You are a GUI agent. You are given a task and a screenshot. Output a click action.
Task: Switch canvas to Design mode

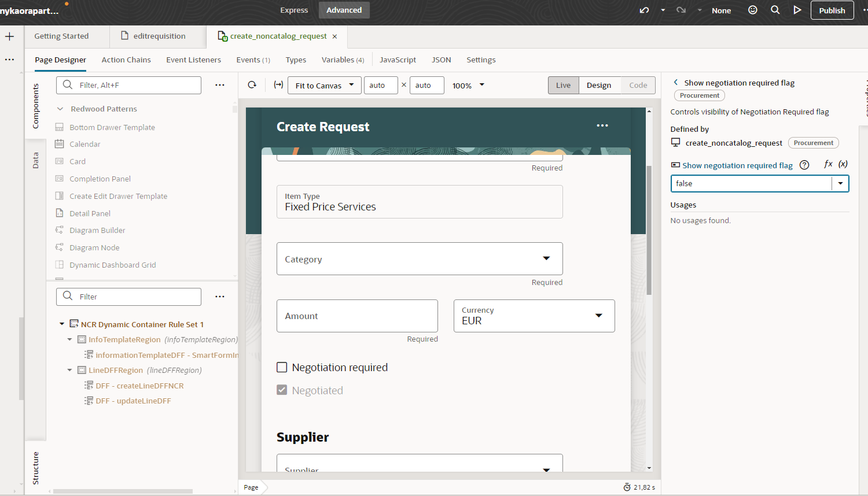598,85
